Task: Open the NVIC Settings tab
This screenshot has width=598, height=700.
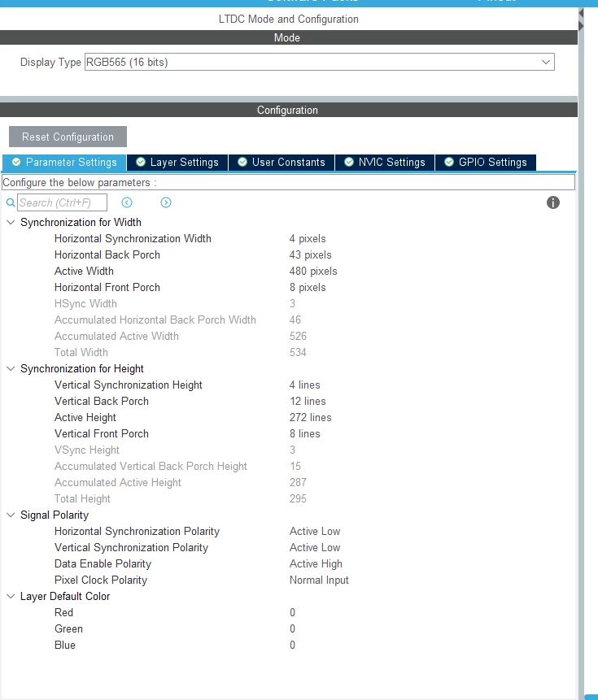Action: (x=385, y=162)
